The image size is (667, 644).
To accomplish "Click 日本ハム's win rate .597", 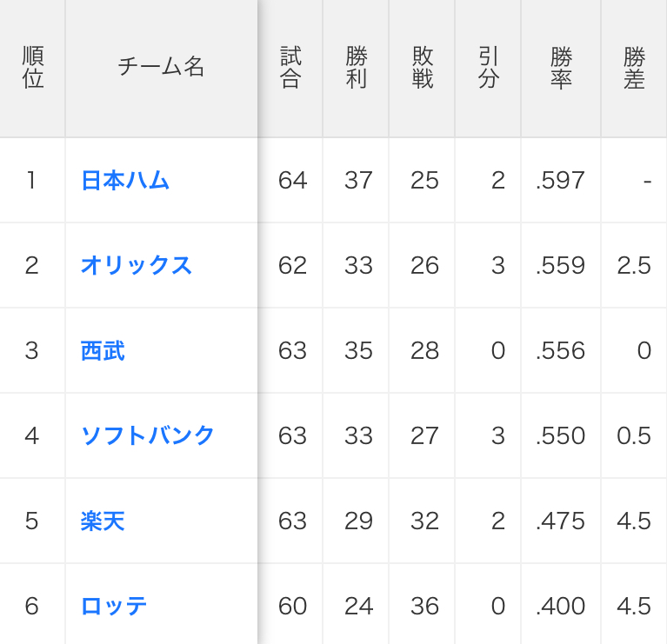I will [561, 180].
